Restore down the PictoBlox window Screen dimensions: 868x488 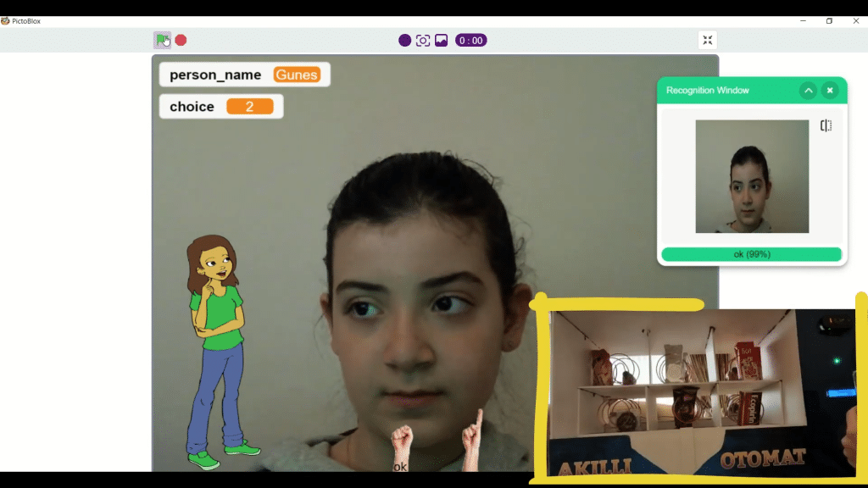pyautogui.click(x=829, y=21)
